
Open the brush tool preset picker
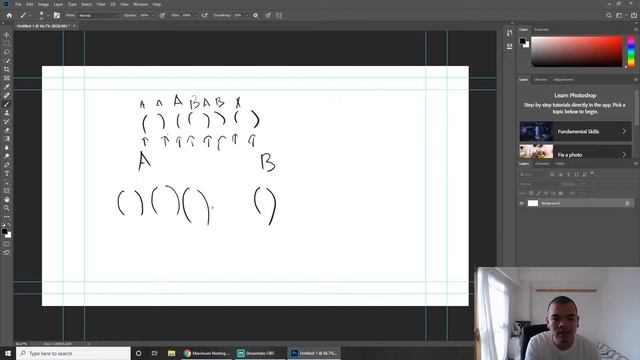24,16
